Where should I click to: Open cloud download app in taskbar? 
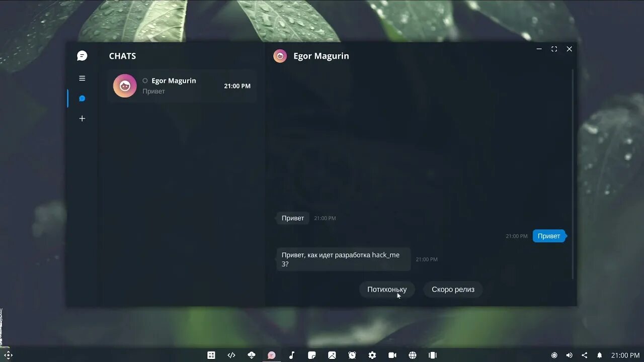click(x=252, y=355)
